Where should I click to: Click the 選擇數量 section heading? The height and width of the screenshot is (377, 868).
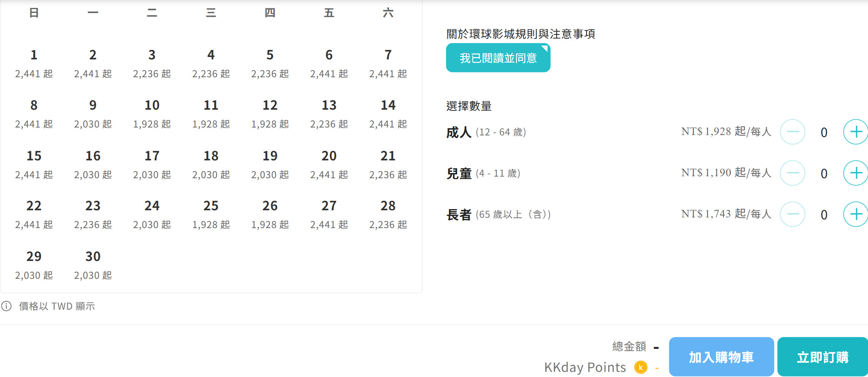tap(469, 106)
